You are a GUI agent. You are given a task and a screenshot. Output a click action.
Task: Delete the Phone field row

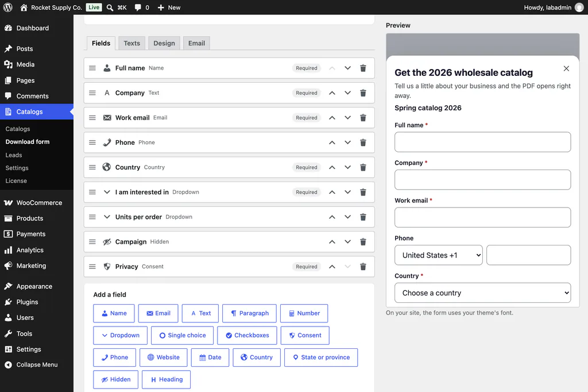[x=363, y=143]
